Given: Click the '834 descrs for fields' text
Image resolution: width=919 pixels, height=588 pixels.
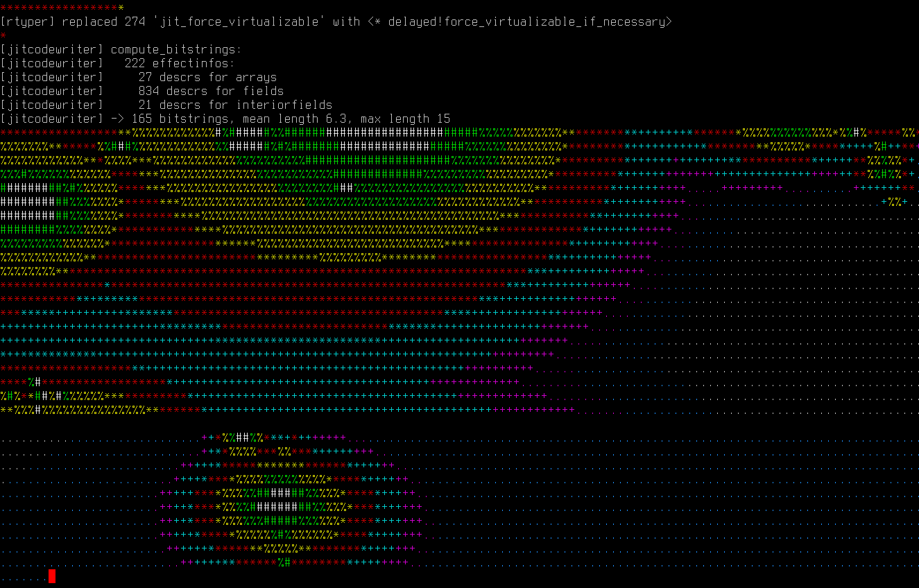Looking at the screenshot, I should point(212,91).
